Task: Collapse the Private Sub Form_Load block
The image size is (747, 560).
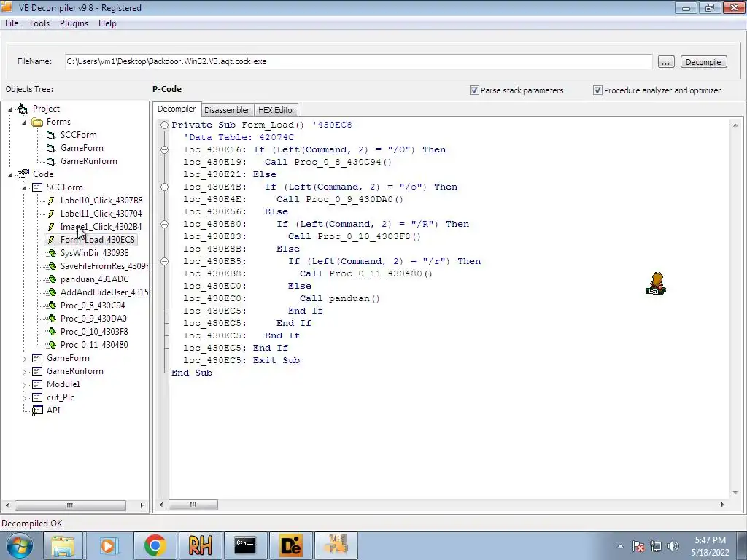Action: point(164,125)
